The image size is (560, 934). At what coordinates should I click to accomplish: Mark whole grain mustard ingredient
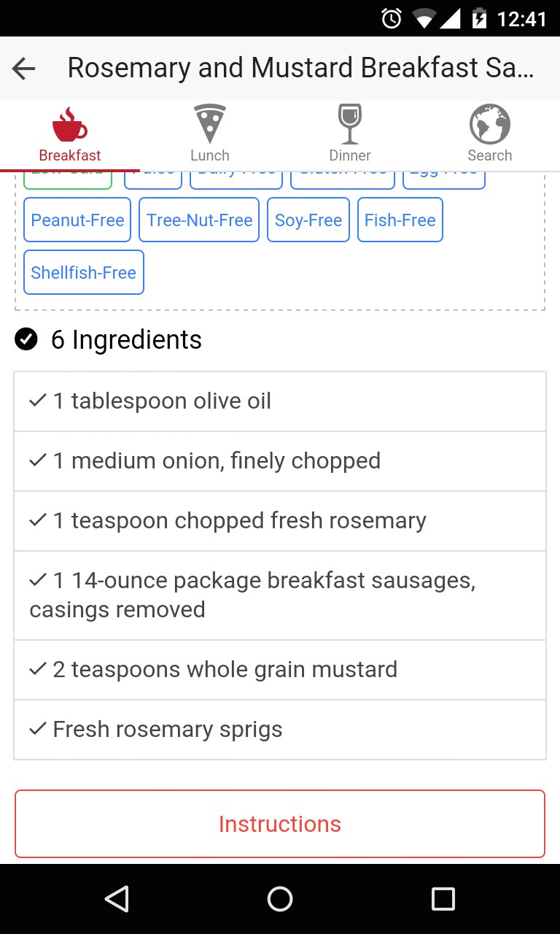click(x=38, y=669)
